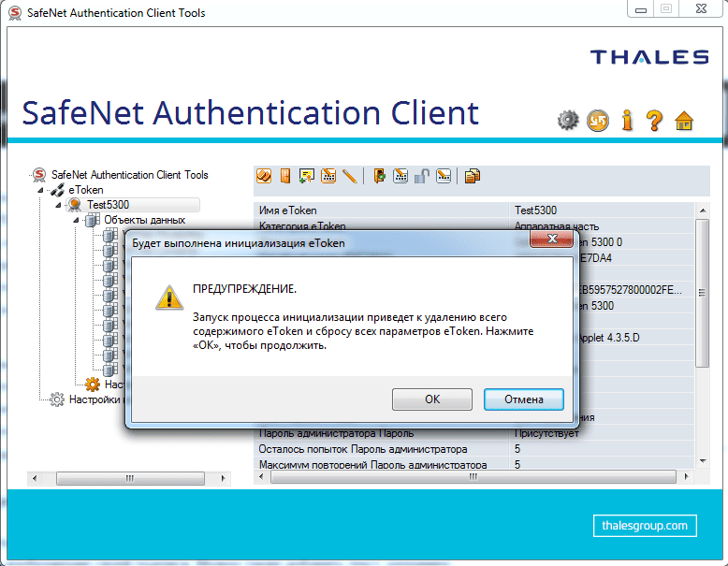
Task: Close the SafeNet Authentication Client Tools window
Action: (x=701, y=8)
